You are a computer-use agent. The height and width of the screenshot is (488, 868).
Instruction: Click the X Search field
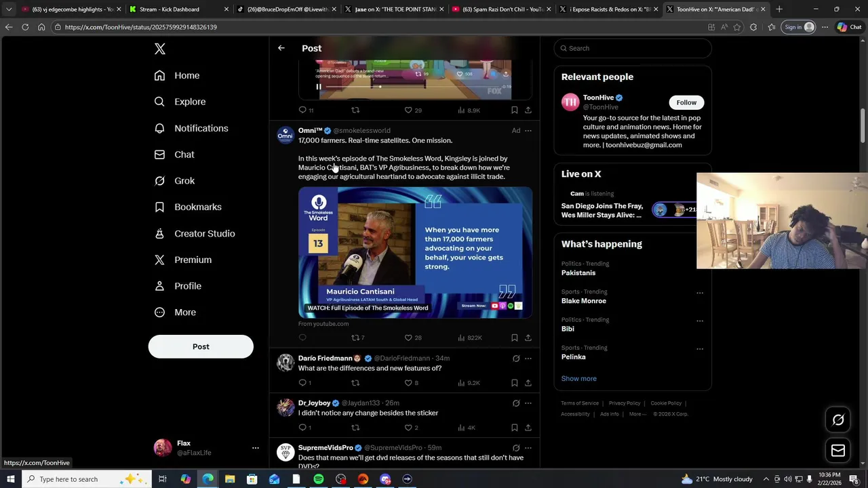click(633, 48)
